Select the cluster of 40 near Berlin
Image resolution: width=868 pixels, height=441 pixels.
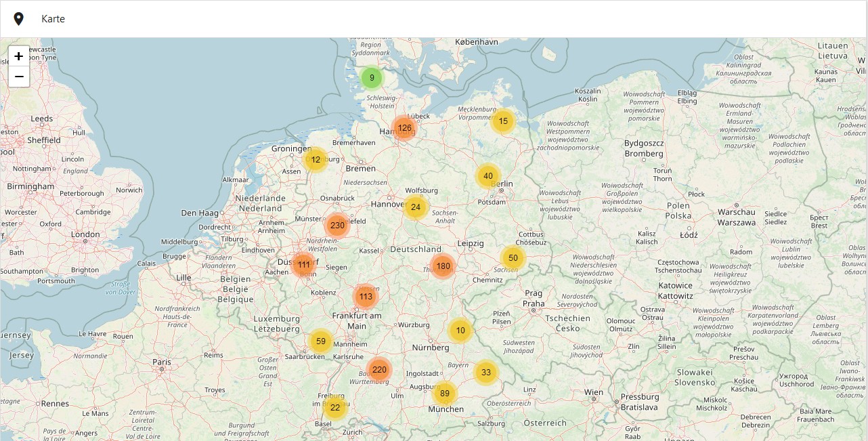click(x=488, y=176)
